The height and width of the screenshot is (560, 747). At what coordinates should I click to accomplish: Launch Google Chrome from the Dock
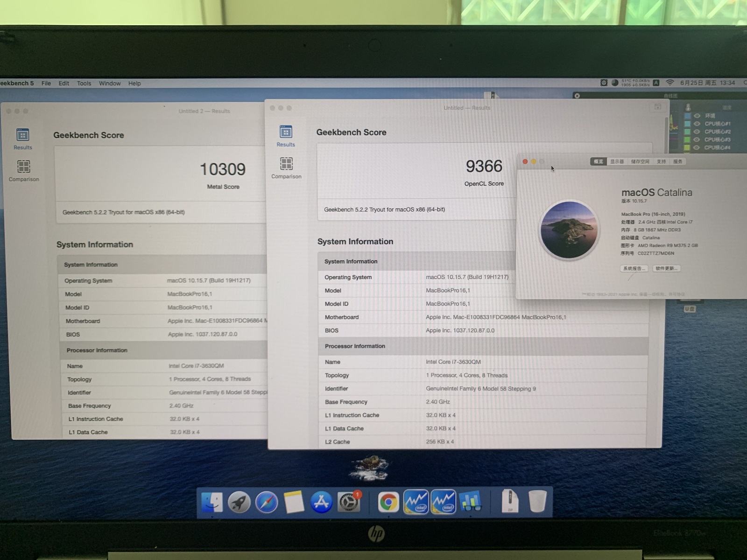388,503
